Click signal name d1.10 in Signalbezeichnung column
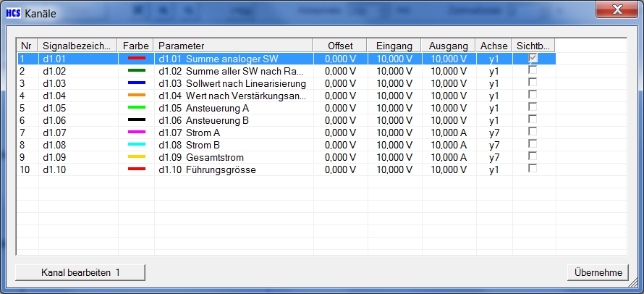 pos(54,170)
